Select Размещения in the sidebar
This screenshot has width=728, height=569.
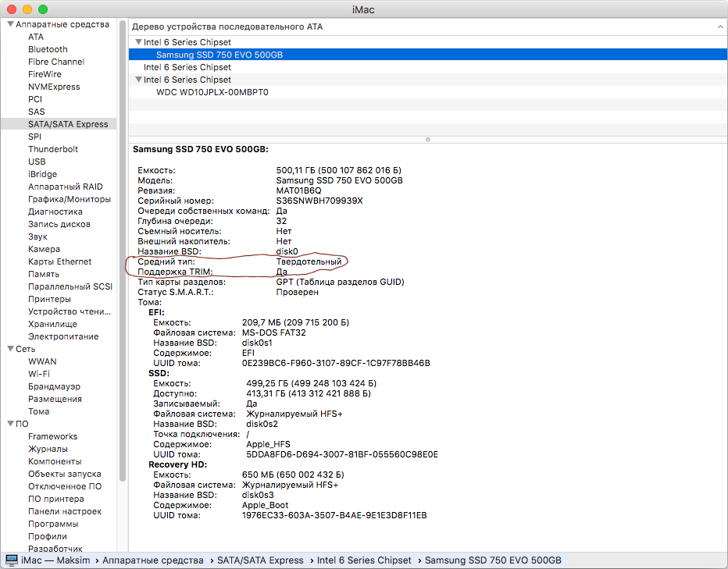[55, 399]
